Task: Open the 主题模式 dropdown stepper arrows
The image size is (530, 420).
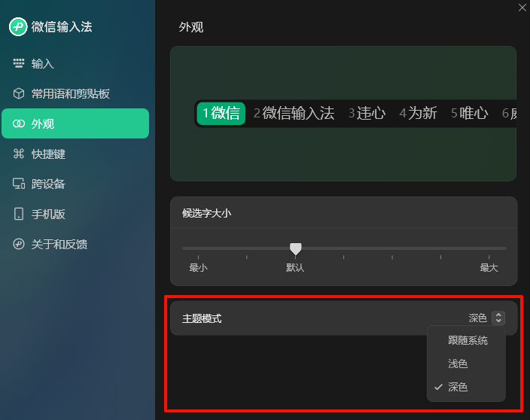Action: 498,318
